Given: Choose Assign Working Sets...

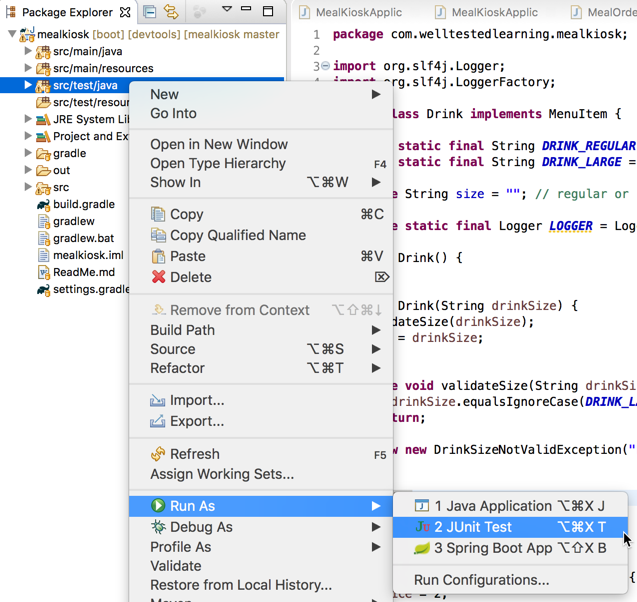Looking at the screenshot, I should click(x=261, y=474).
